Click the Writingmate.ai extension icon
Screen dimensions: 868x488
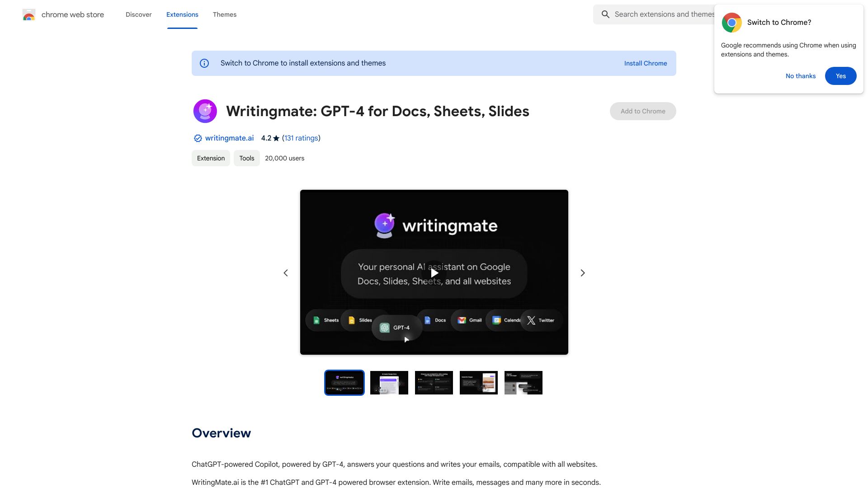pyautogui.click(x=204, y=111)
